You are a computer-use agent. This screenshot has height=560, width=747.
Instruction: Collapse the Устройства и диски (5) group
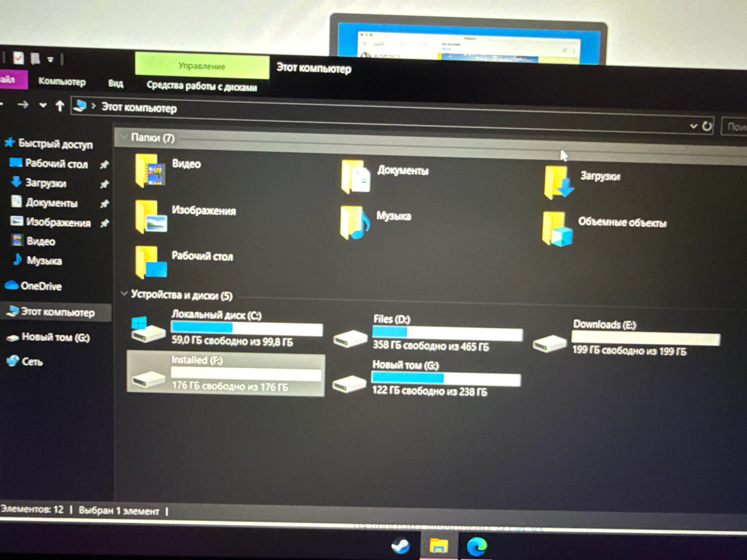(124, 294)
